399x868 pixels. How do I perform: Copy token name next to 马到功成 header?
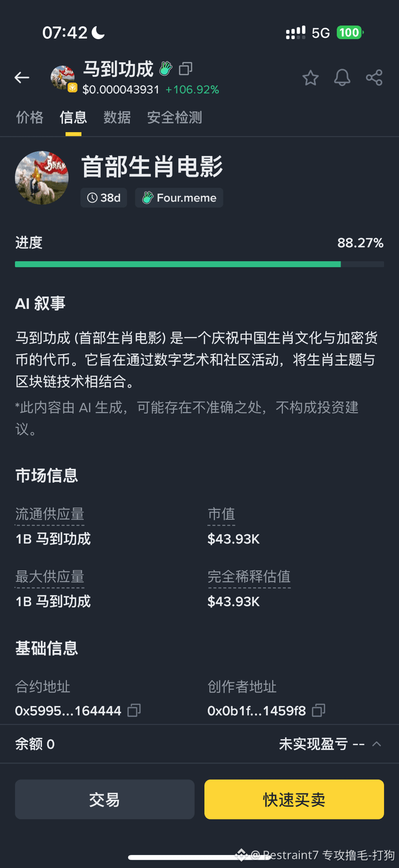[x=186, y=69]
